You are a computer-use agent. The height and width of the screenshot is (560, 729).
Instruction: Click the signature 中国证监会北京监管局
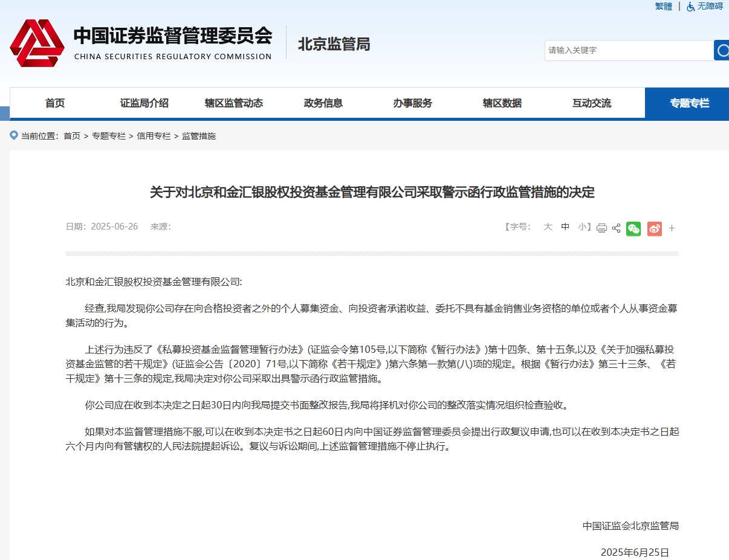point(630,526)
